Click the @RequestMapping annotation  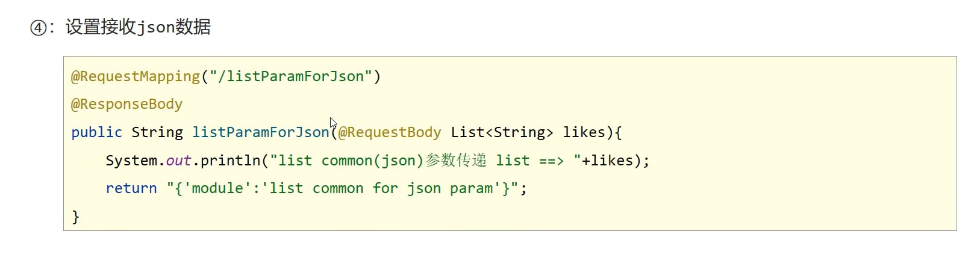tap(136, 76)
